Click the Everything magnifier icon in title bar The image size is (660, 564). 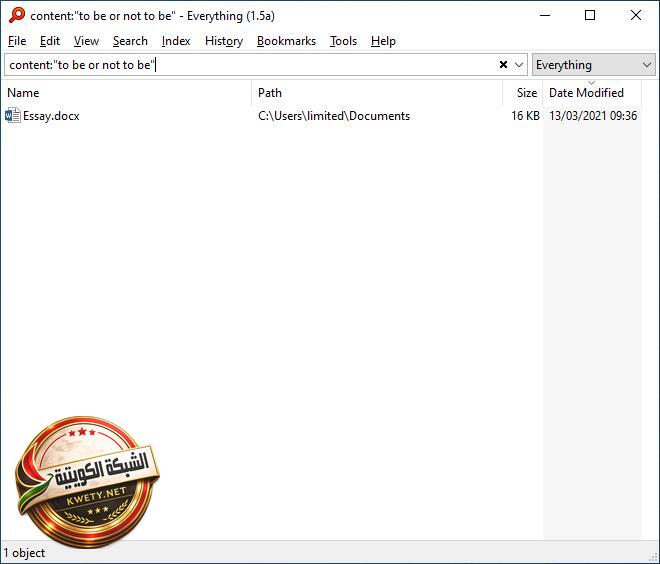(x=17, y=15)
